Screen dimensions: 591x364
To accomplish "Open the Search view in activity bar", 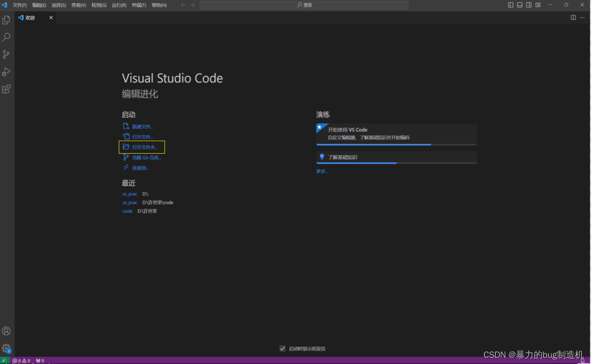I will 6,37.
